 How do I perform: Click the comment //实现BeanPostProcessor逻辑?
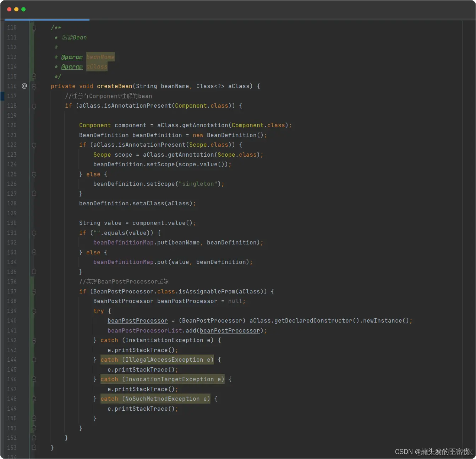coord(124,282)
